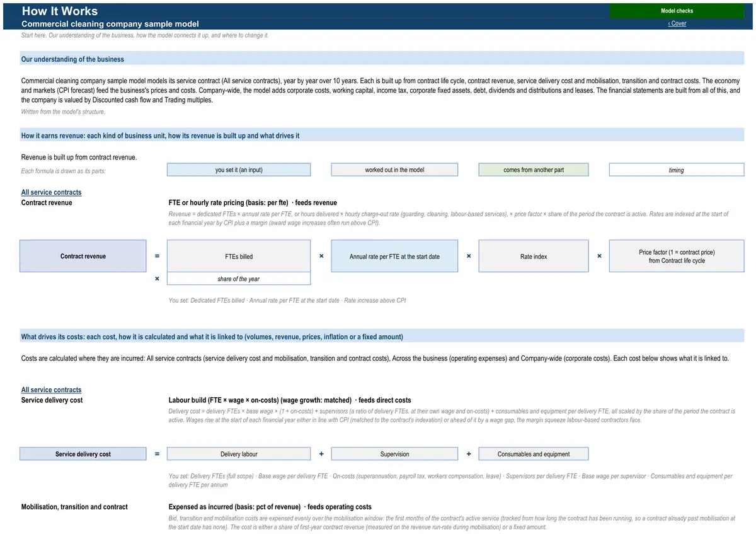Select the 'worked out in the model' legend box
Screen dimensions: 756x534
click(394, 170)
